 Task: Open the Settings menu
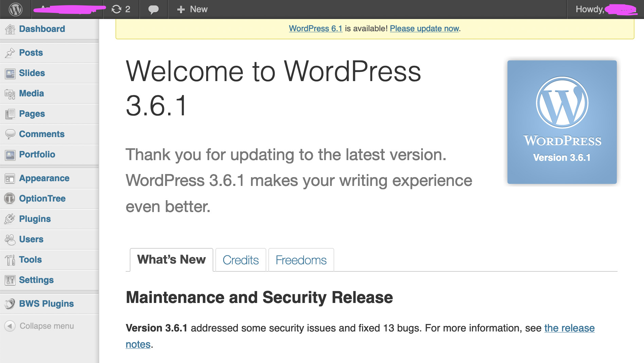pyautogui.click(x=36, y=280)
